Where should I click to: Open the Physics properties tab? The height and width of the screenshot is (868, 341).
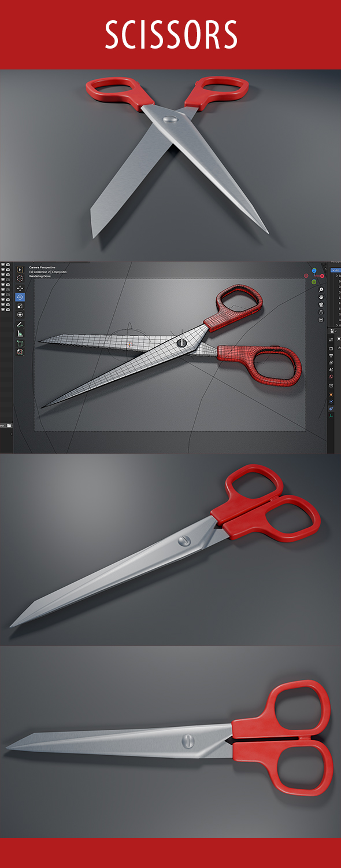331,402
